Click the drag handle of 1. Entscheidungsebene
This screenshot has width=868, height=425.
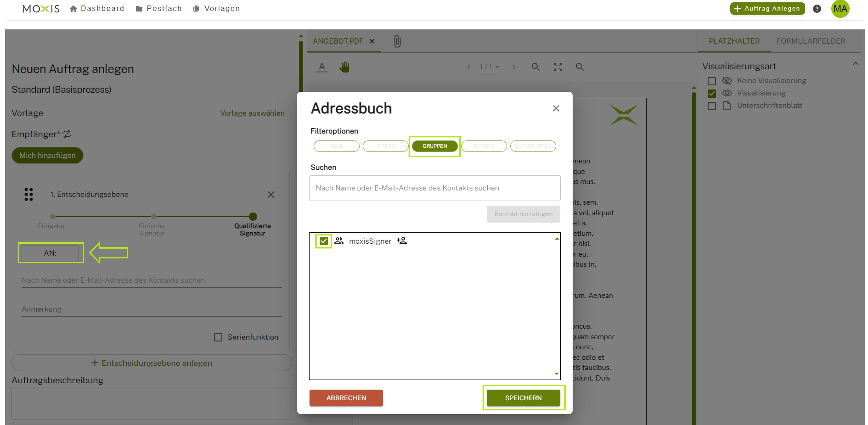click(29, 194)
